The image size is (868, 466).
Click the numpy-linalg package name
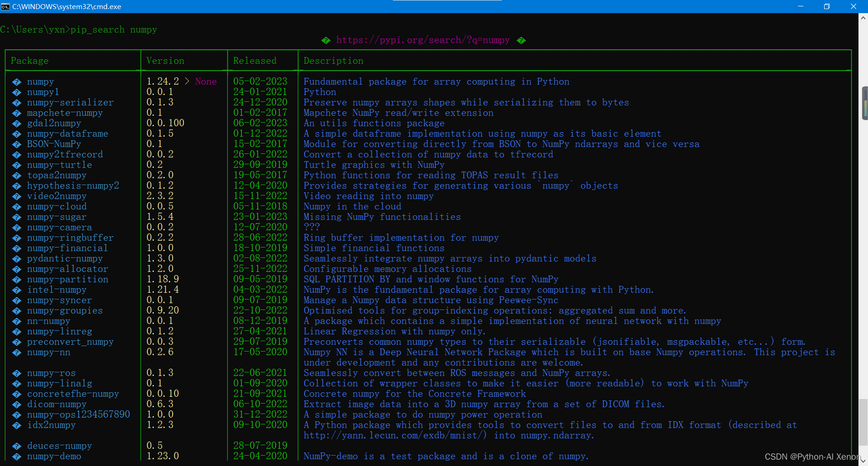[60, 383]
